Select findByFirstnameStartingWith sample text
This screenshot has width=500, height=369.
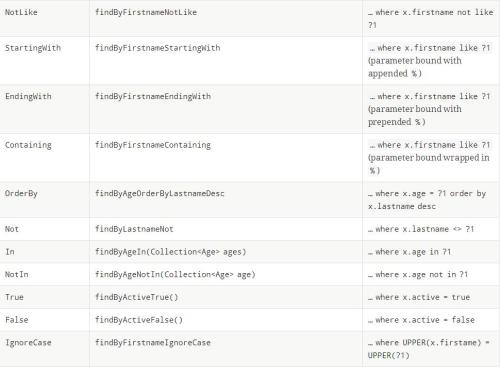tap(157, 48)
